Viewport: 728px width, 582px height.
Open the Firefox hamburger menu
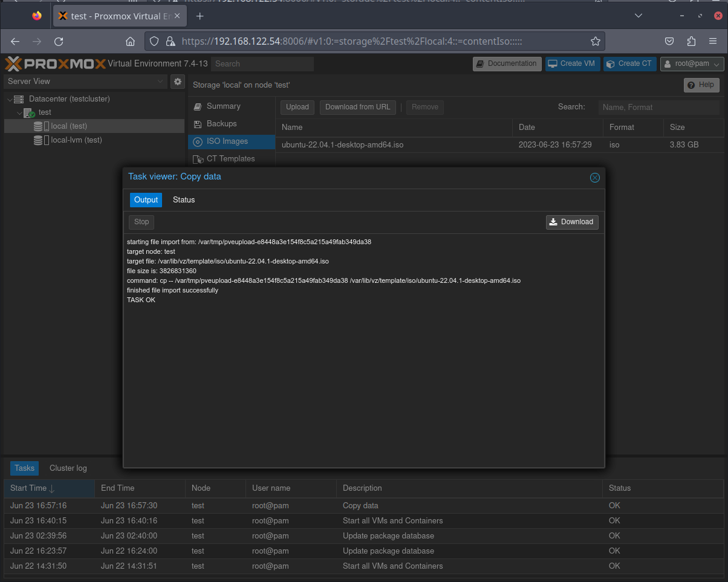tap(713, 41)
